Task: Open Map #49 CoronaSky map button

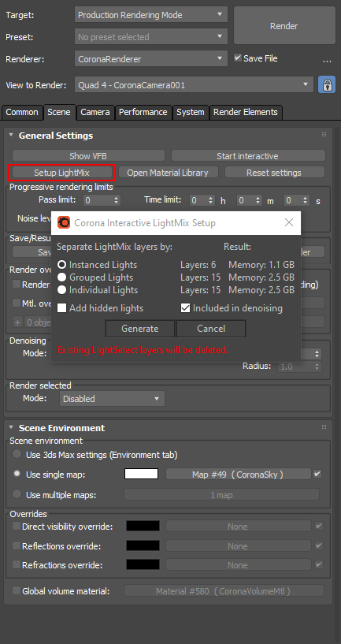Action: tap(238, 474)
